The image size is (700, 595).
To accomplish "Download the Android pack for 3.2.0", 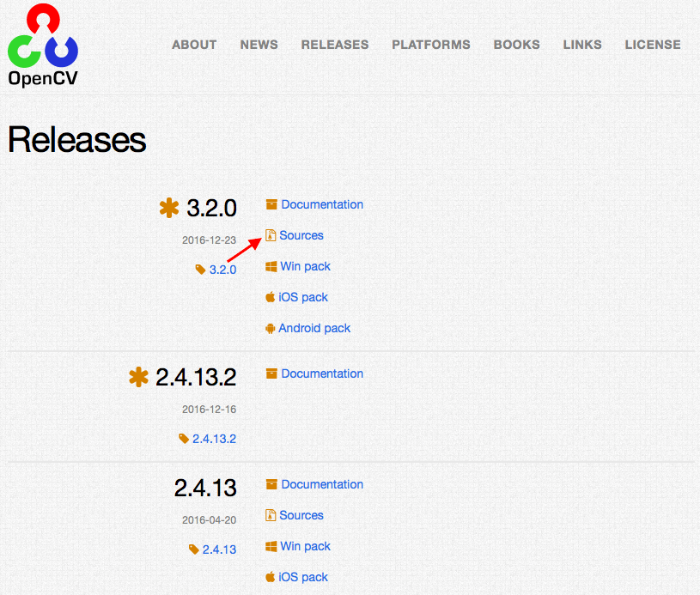I will pos(314,328).
